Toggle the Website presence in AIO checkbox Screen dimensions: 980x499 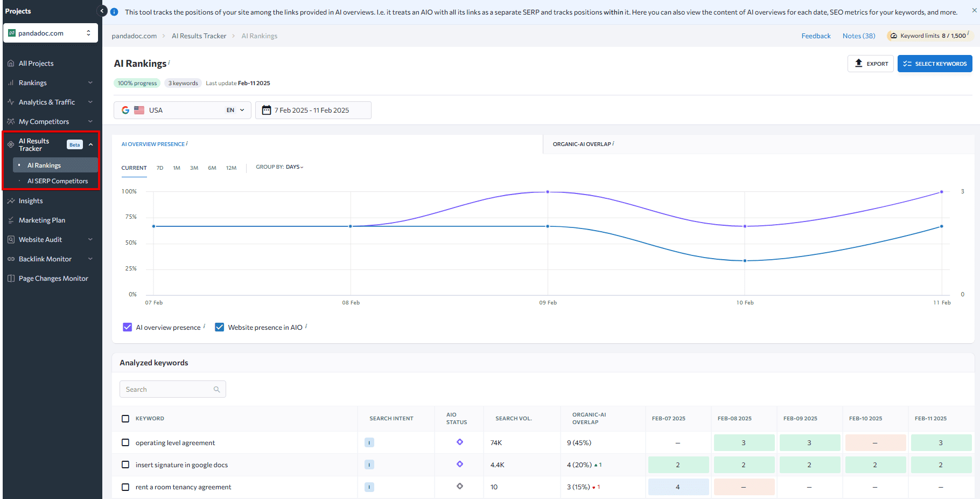point(220,327)
